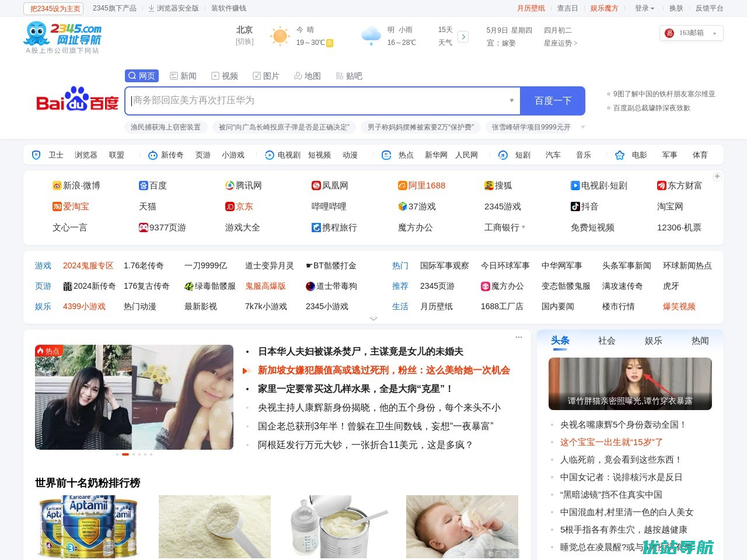Open the three-dot menu on news panel
The height and width of the screenshot is (560, 747).
[x=518, y=337]
